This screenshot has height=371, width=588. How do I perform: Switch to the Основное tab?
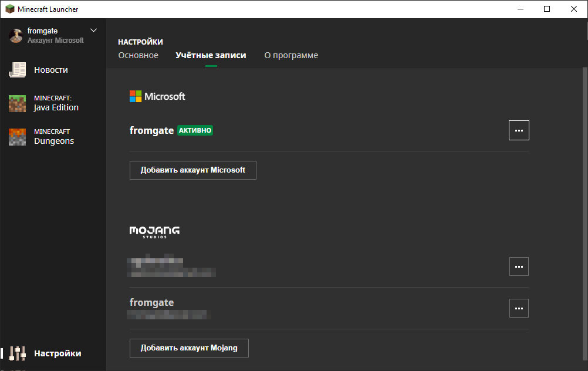click(x=138, y=56)
